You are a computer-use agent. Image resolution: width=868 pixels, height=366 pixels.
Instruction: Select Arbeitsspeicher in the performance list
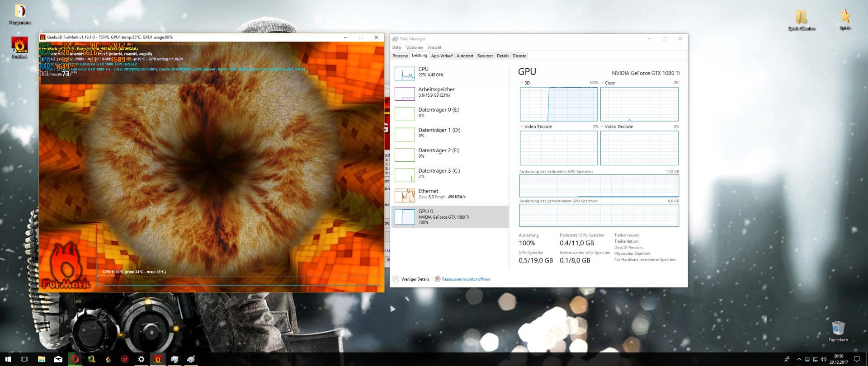pyautogui.click(x=450, y=94)
